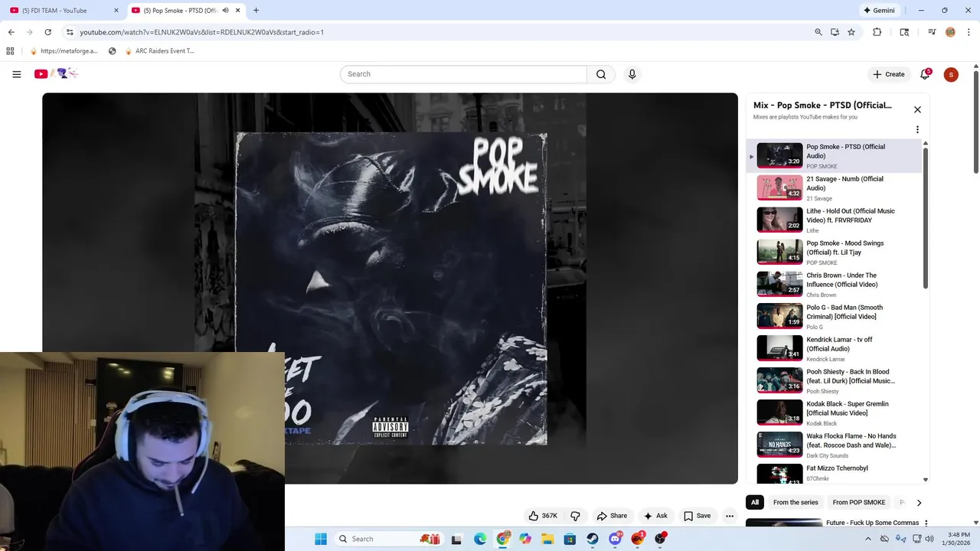
Task: Play Pop Smoke - Mood Swings from mix
Action: point(835,252)
